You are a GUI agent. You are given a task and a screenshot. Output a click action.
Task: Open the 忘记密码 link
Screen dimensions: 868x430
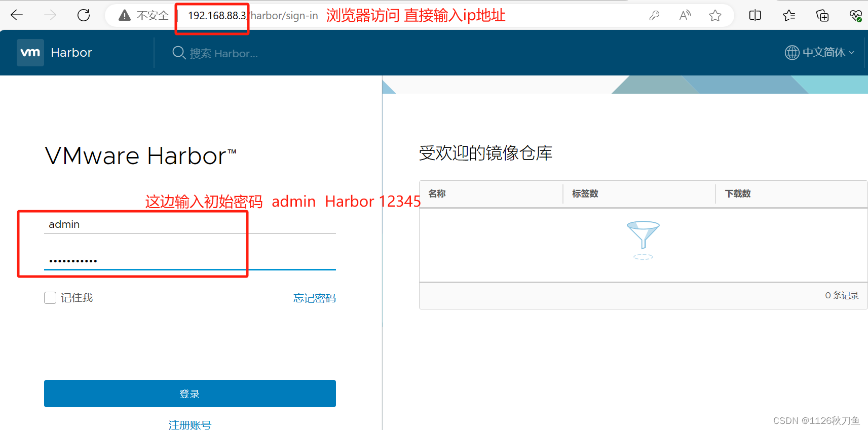click(x=315, y=298)
